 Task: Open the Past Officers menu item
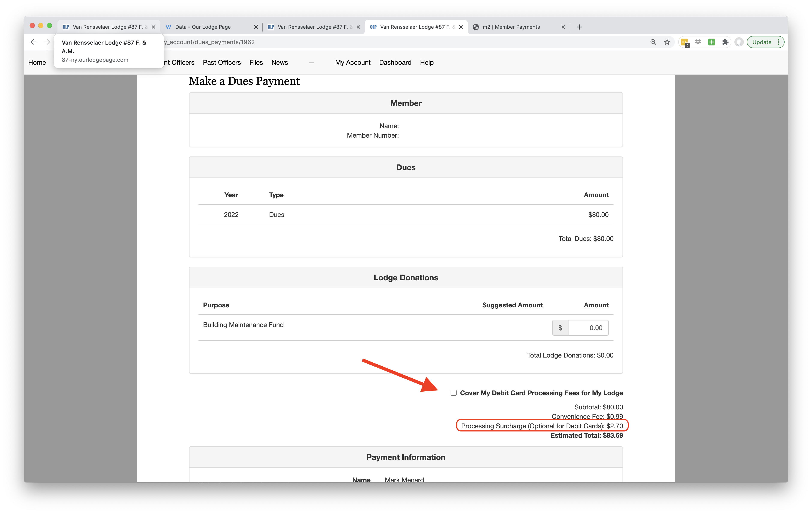[222, 62]
